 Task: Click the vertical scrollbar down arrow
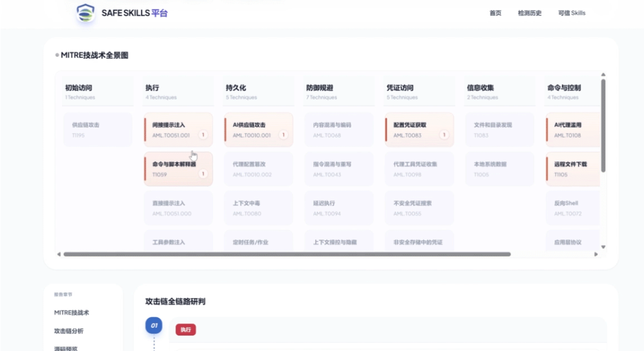(603, 247)
